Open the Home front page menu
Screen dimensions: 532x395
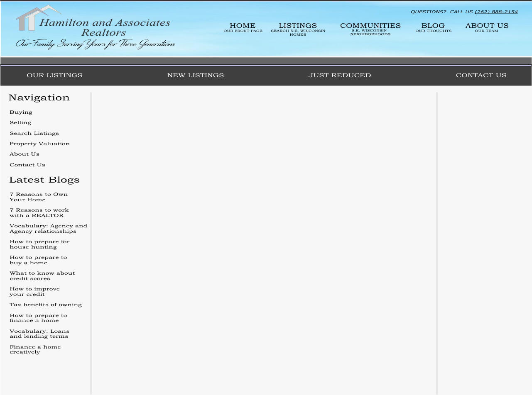click(243, 27)
